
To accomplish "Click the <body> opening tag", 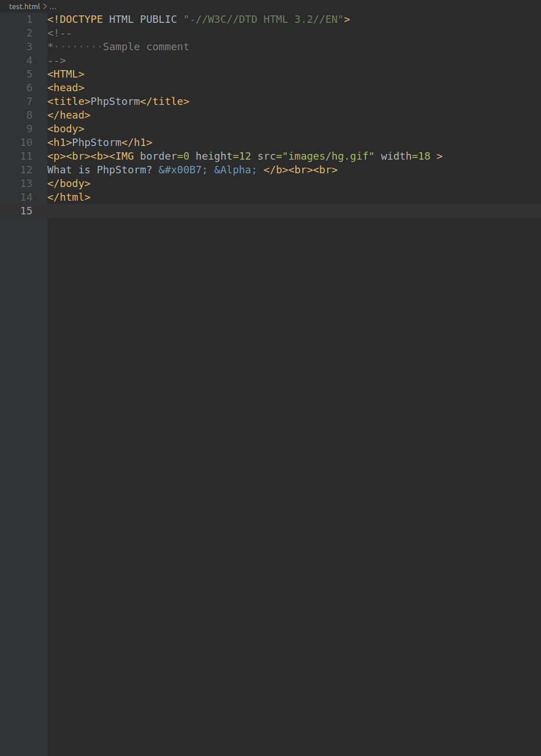I will click(x=66, y=129).
